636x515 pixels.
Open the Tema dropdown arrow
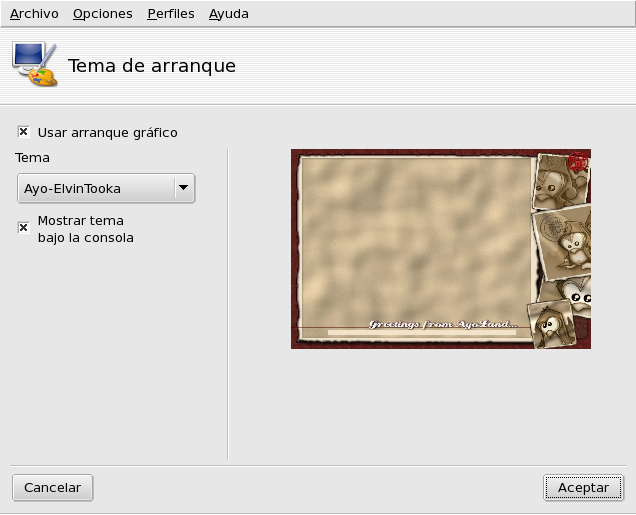[184, 188]
